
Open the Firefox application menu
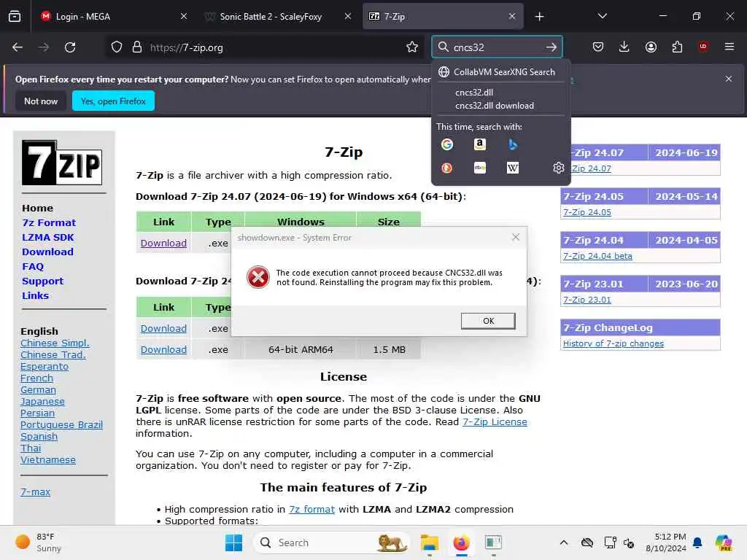coord(729,47)
